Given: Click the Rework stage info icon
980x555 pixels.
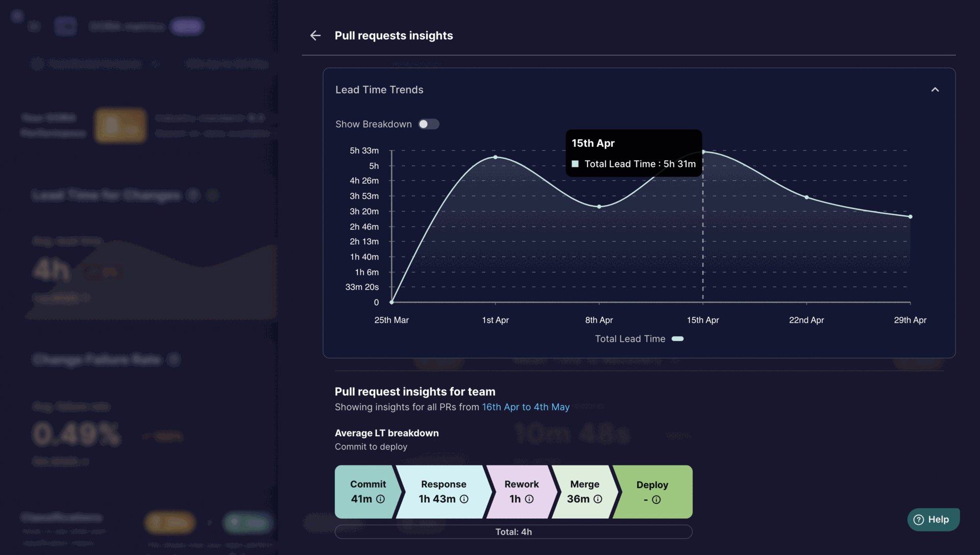Looking at the screenshot, I should point(530,499).
